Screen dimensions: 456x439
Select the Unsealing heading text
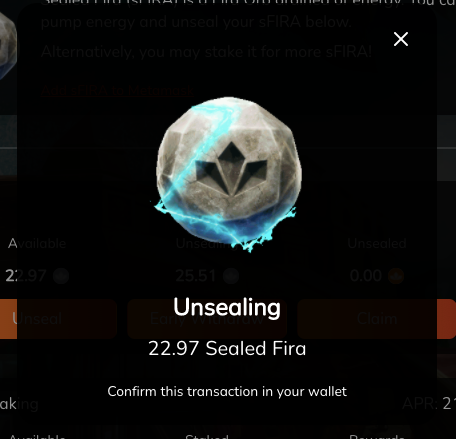tap(227, 307)
